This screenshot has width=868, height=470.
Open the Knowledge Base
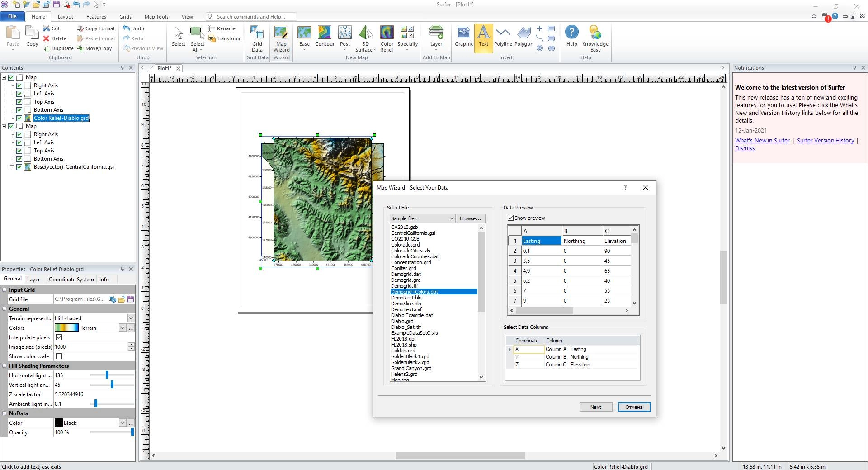pos(595,38)
